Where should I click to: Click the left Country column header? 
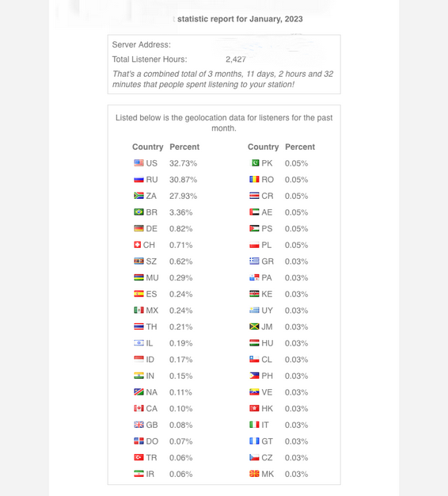(x=147, y=147)
